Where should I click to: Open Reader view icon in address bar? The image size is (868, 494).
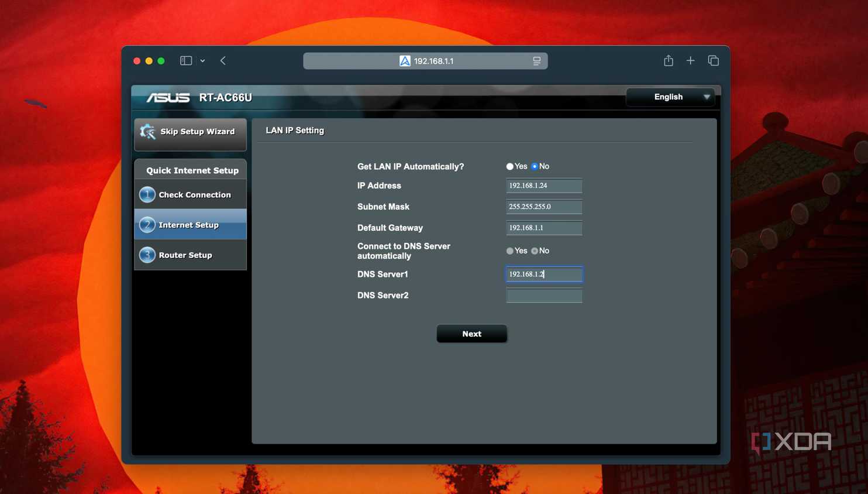tap(536, 61)
